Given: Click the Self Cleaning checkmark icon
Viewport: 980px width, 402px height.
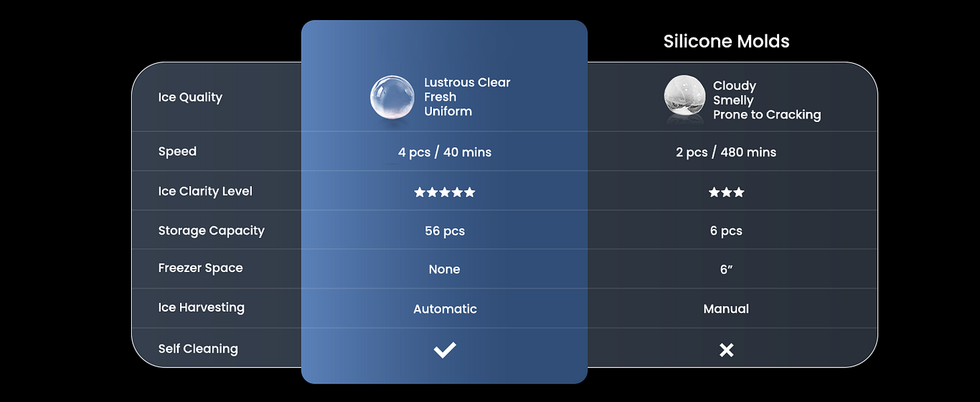Looking at the screenshot, I should click(x=445, y=350).
